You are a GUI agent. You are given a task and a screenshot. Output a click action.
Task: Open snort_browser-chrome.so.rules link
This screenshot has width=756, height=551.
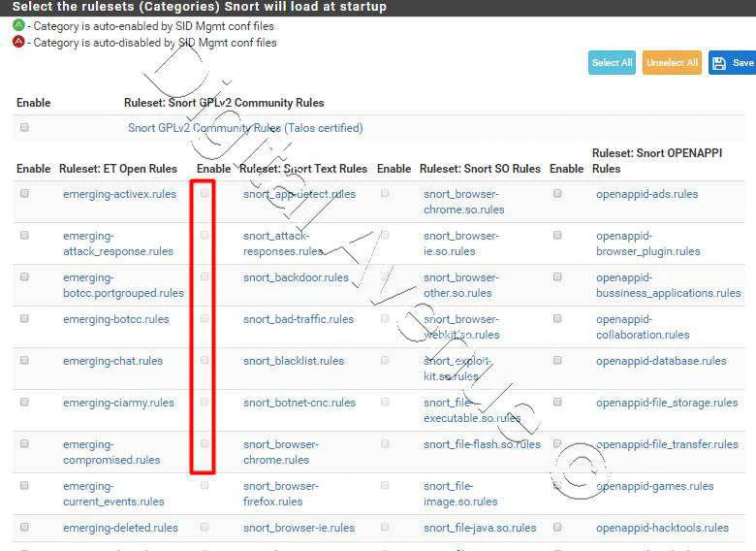click(x=464, y=202)
